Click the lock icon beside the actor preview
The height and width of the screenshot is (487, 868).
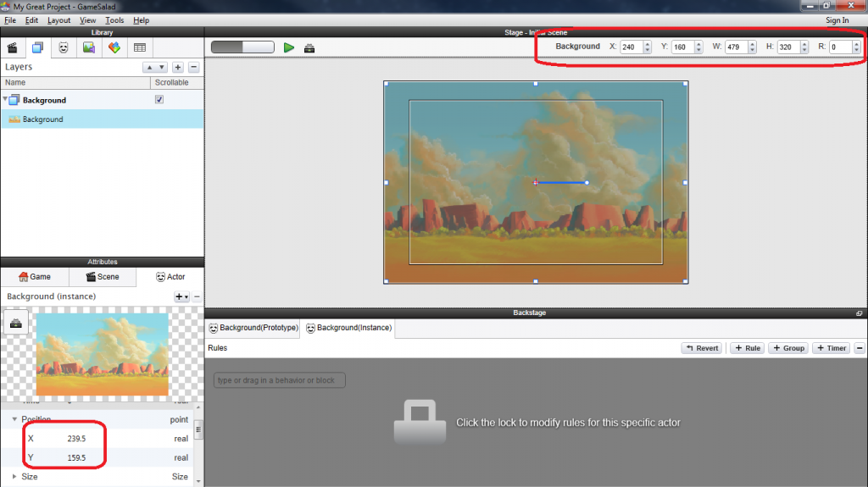pyautogui.click(x=16, y=323)
